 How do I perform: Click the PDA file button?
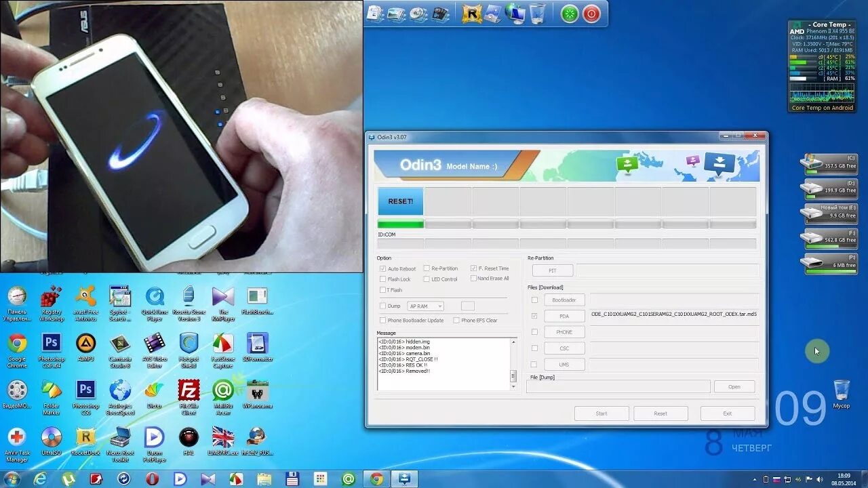[564, 316]
